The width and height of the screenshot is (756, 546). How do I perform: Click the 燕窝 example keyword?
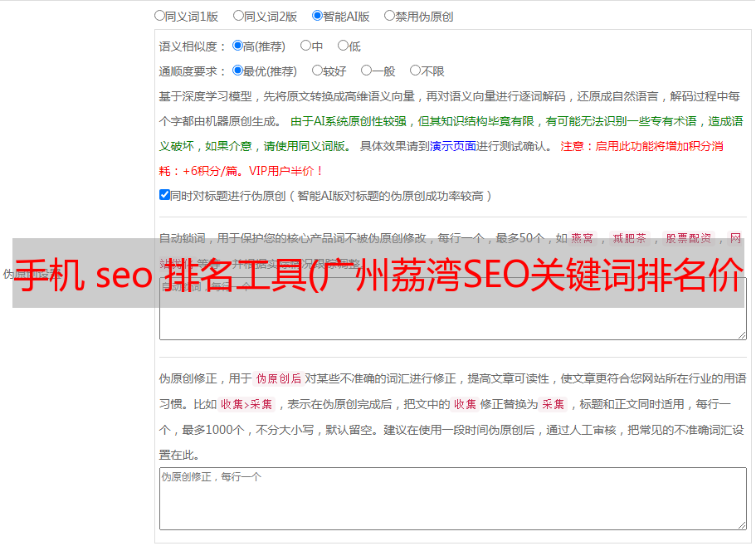coord(583,238)
